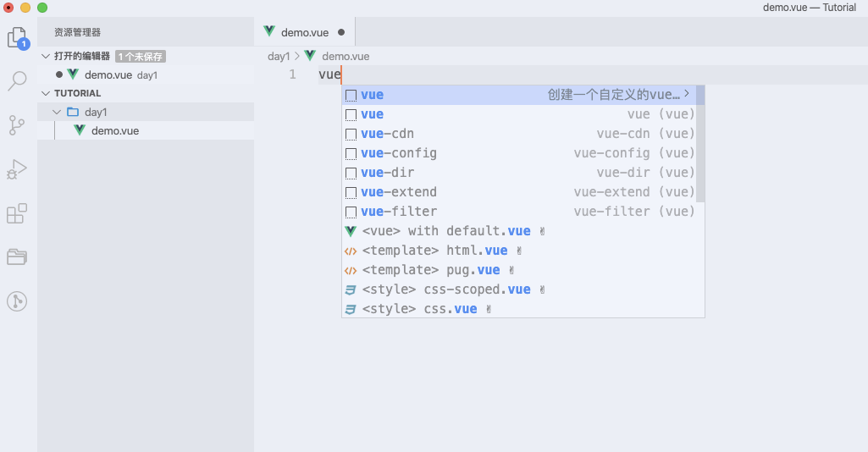This screenshot has height=452, width=868.
Task: Open the Run and Debug view
Action: [17, 169]
